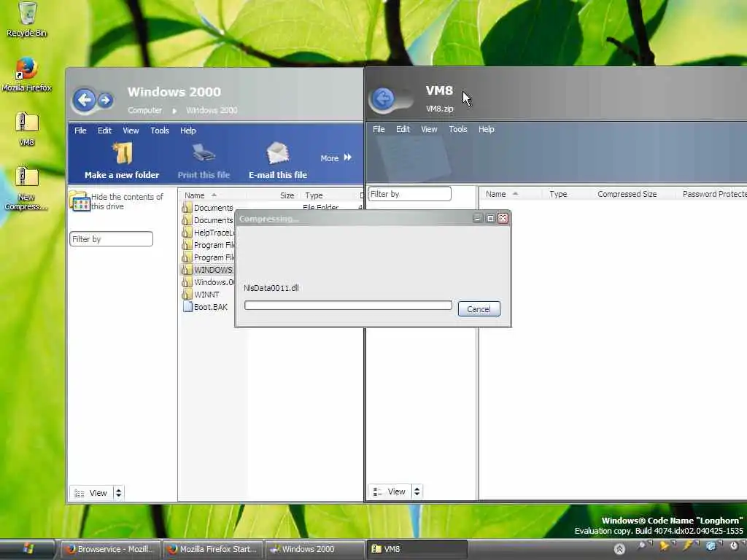Open File menu in Windows 2000 window
747x560 pixels.
(80, 131)
